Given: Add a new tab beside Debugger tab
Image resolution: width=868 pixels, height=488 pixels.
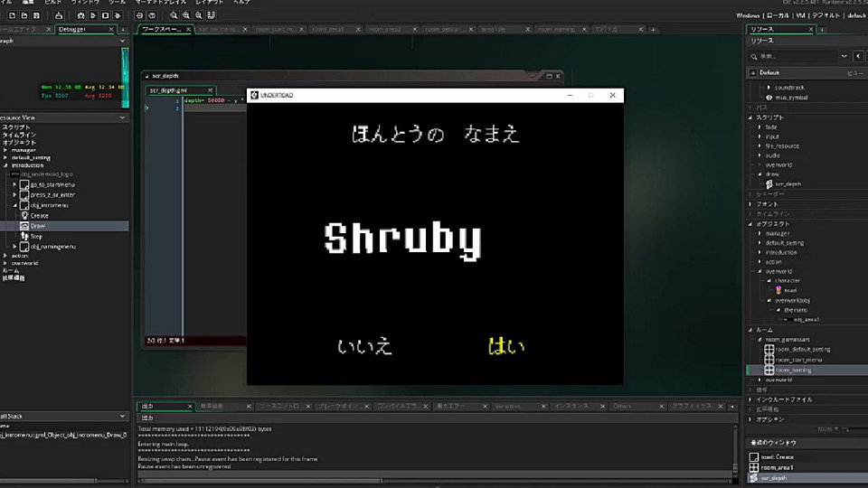Looking at the screenshot, I should point(123,29).
